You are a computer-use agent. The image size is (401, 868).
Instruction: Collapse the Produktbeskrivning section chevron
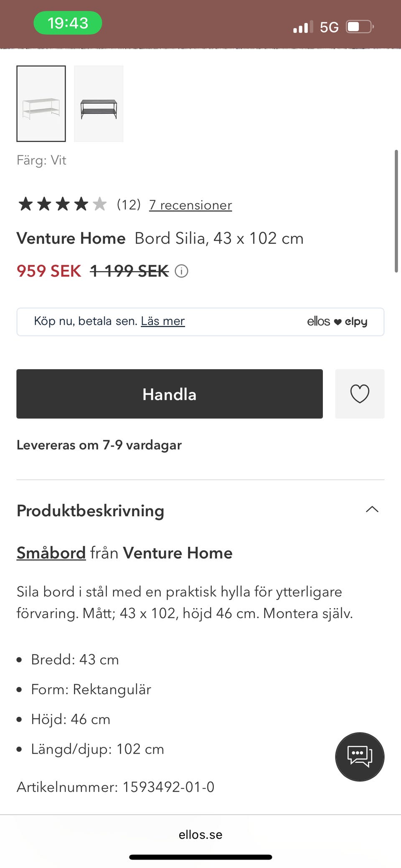372,509
